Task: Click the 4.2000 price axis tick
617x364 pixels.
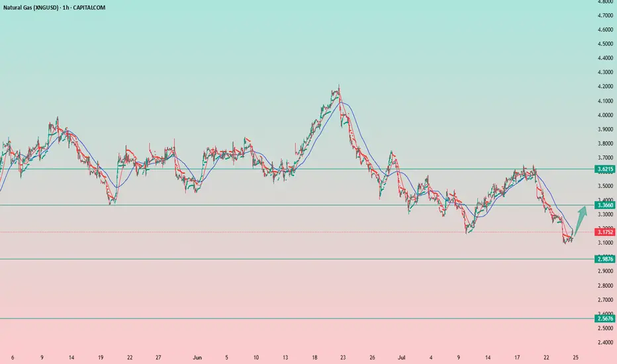Action: (605, 86)
